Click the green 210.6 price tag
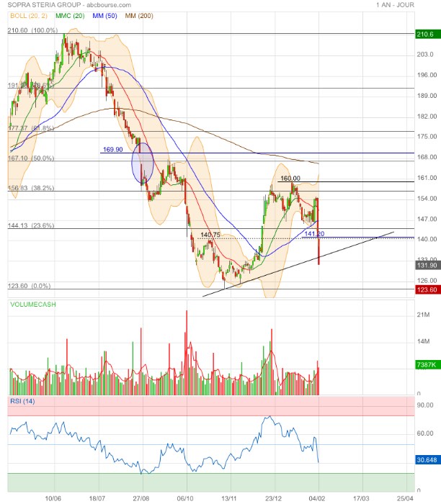 pos(428,34)
